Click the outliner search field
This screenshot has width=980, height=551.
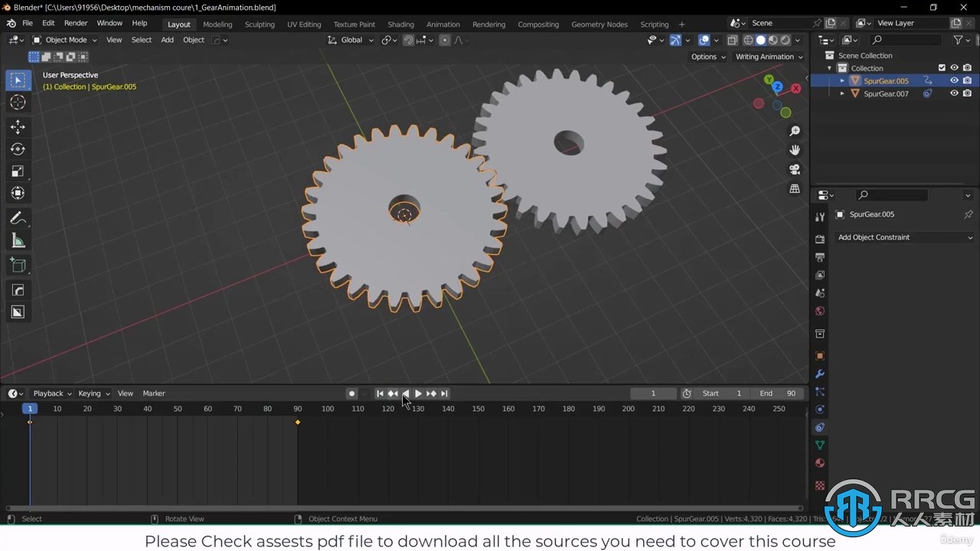(x=906, y=40)
